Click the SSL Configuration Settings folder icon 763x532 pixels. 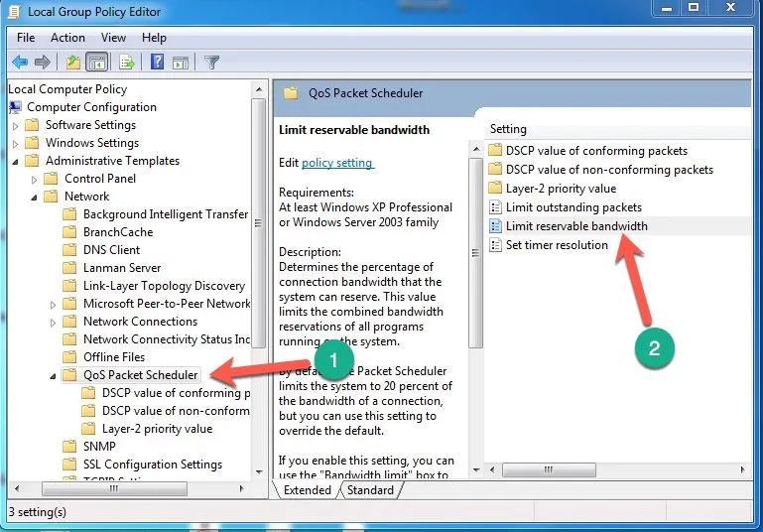point(69,464)
